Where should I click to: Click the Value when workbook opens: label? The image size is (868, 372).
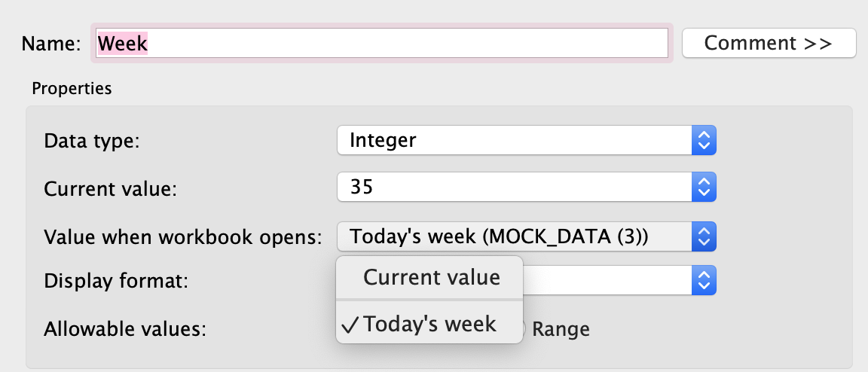pyautogui.click(x=182, y=236)
